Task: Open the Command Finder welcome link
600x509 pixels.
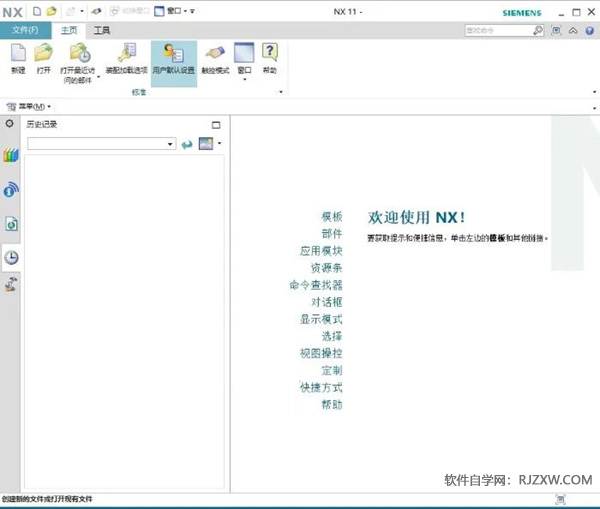Action: pos(316,285)
